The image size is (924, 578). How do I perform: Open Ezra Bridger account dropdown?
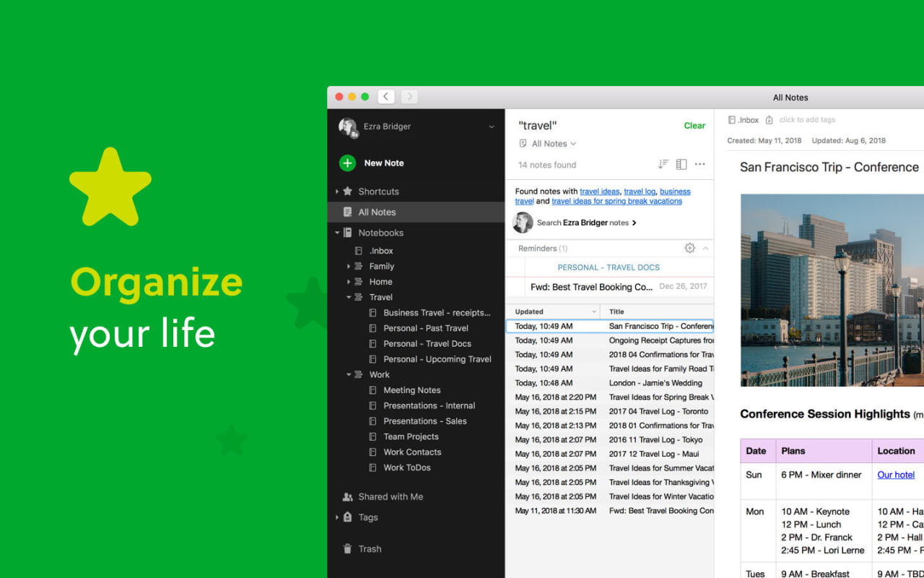coord(491,126)
